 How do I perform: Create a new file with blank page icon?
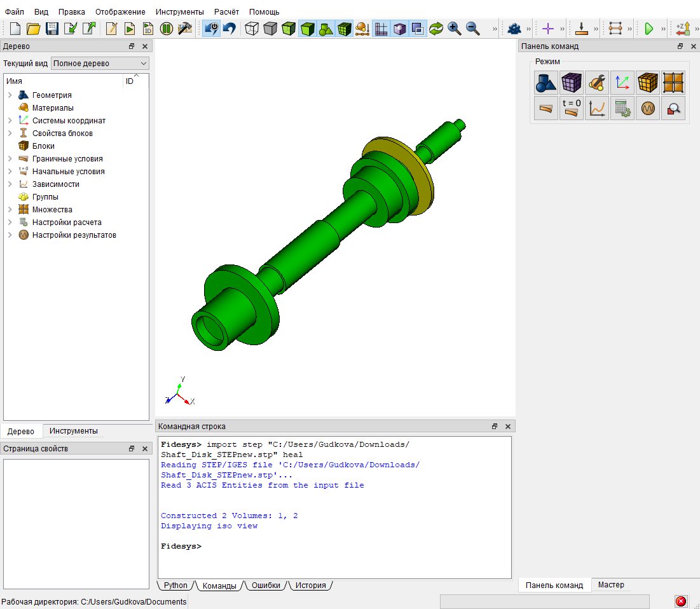pos(15,29)
